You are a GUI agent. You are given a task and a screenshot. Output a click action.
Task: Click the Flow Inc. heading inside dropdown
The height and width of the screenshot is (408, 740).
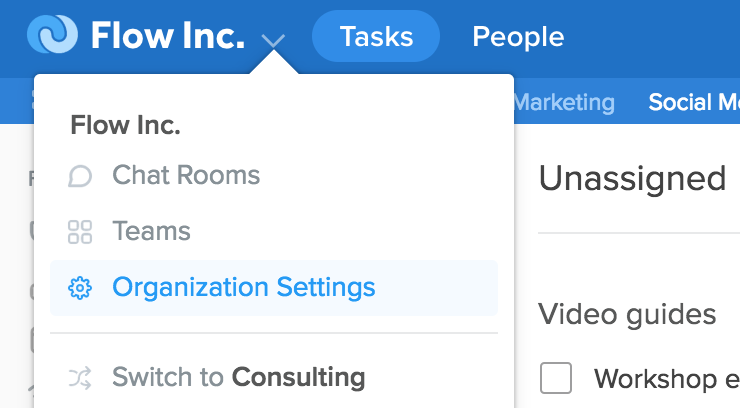tap(126, 125)
